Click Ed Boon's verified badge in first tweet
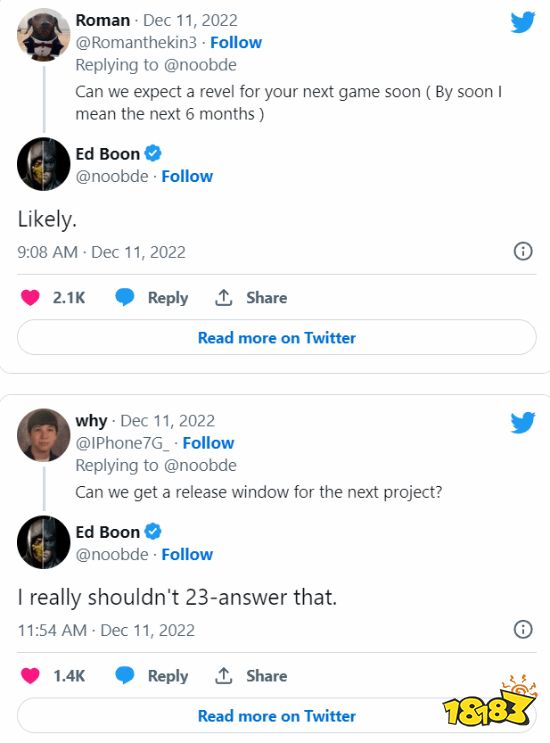 coord(153,154)
